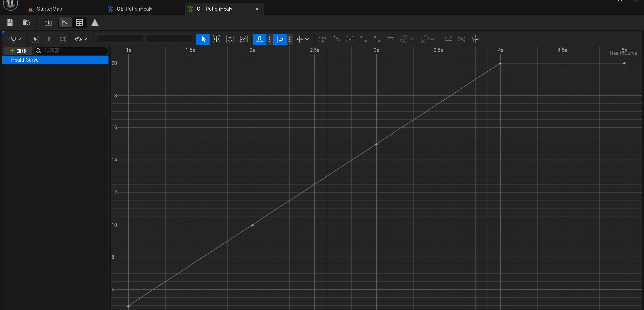Click the 20 value axis label

[x=114, y=63]
